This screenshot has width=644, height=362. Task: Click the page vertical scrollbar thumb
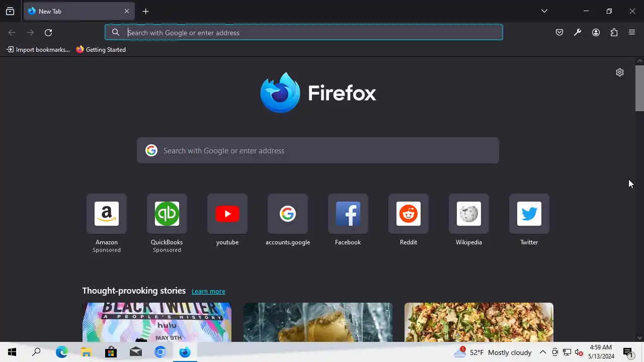click(x=639, y=88)
